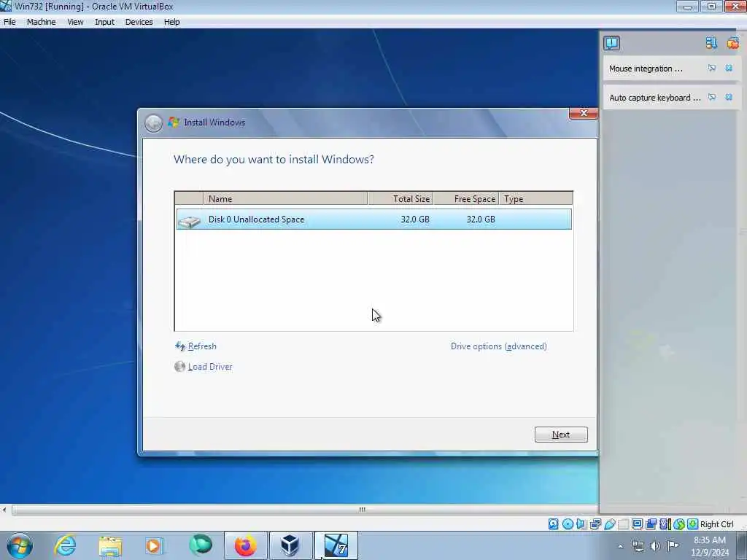This screenshot has height=560, width=747.
Task: Dismiss the Auto capture keyboard notification
Action: pos(729,97)
